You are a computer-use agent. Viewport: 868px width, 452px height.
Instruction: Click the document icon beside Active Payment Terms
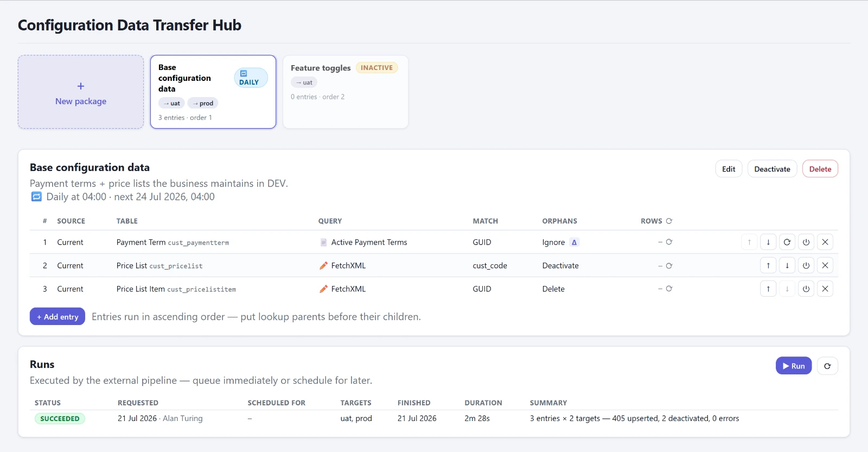click(x=323, y=243)
